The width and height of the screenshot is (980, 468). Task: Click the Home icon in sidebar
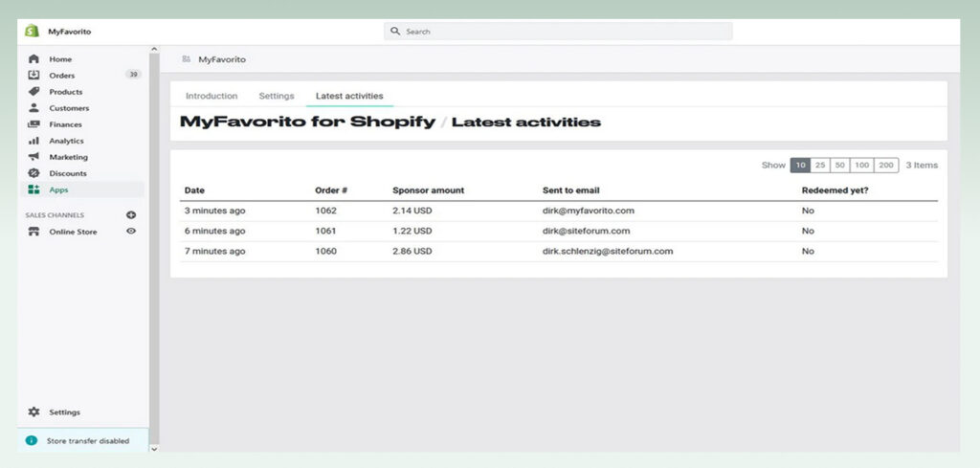[33, 59]
